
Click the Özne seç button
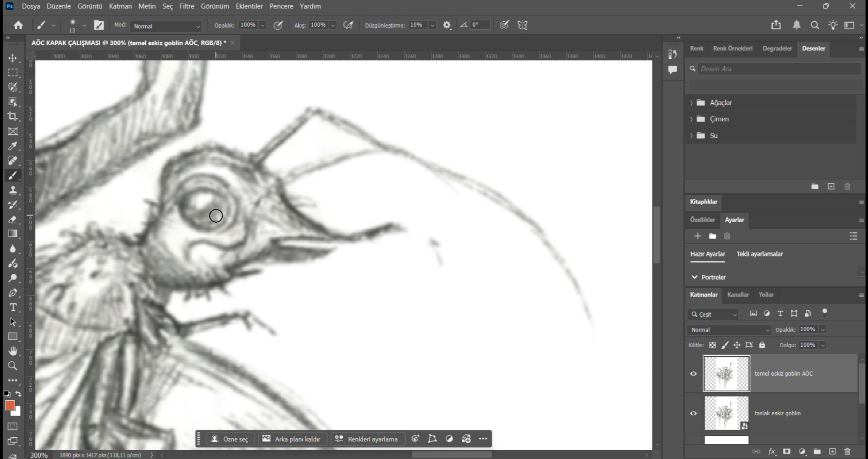pos(230,439)
